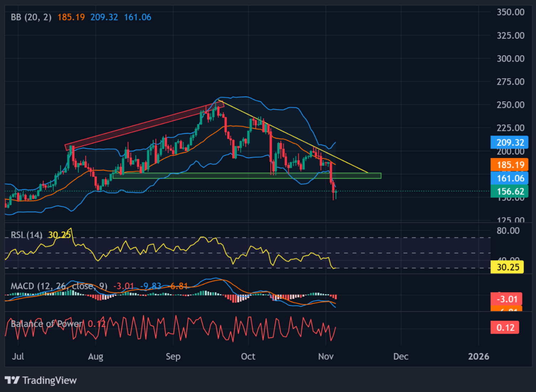Screen dimensions: 536x392
Task: Click the 80.00 level on RSI scale
Action: (508, 231)
